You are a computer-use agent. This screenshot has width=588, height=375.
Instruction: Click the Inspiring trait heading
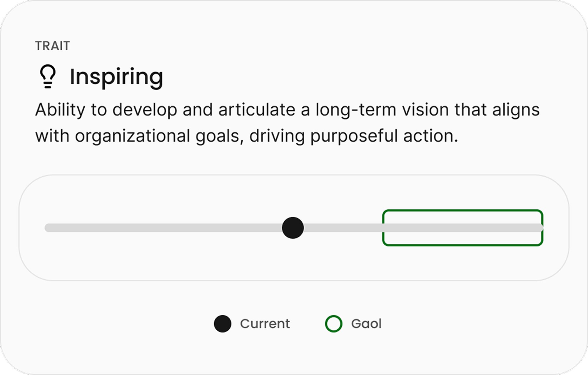(116, 77)
